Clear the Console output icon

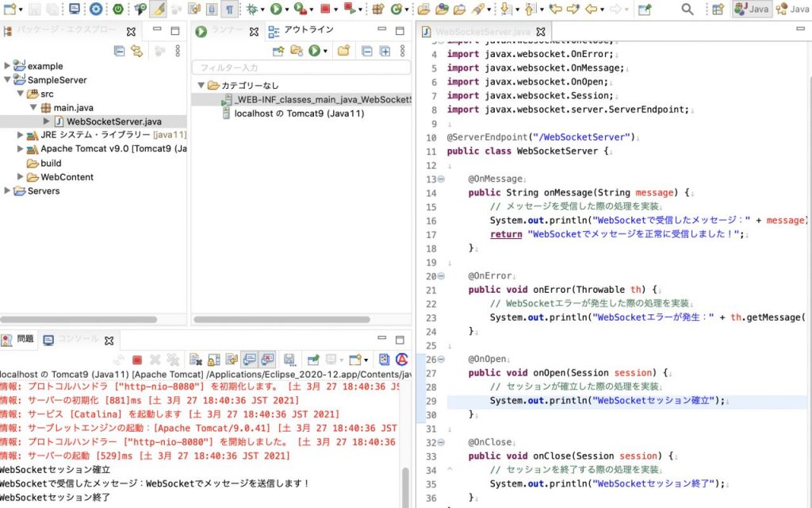click(197, 359)
